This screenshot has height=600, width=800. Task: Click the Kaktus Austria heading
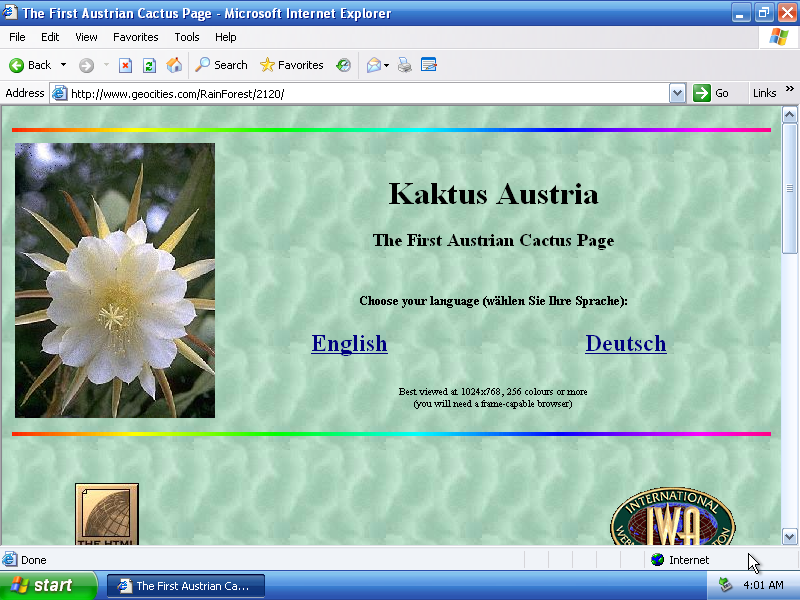tap(493, 194)
